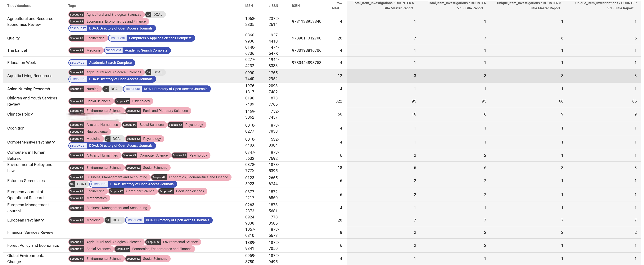Click the OA DOAJ badge in the European Psychiatry row
644x265 pixels.
pyautogui.click(x=114, y=220)
